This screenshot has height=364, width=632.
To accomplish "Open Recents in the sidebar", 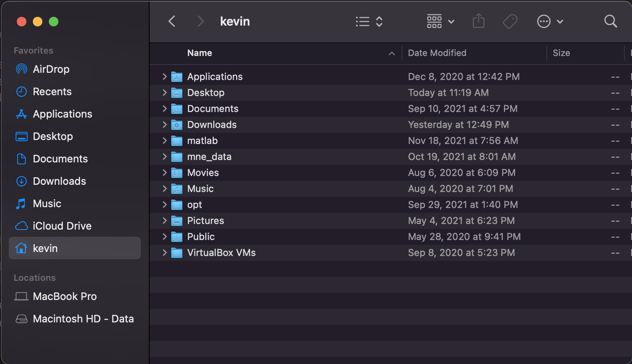I will coord(75,92).
